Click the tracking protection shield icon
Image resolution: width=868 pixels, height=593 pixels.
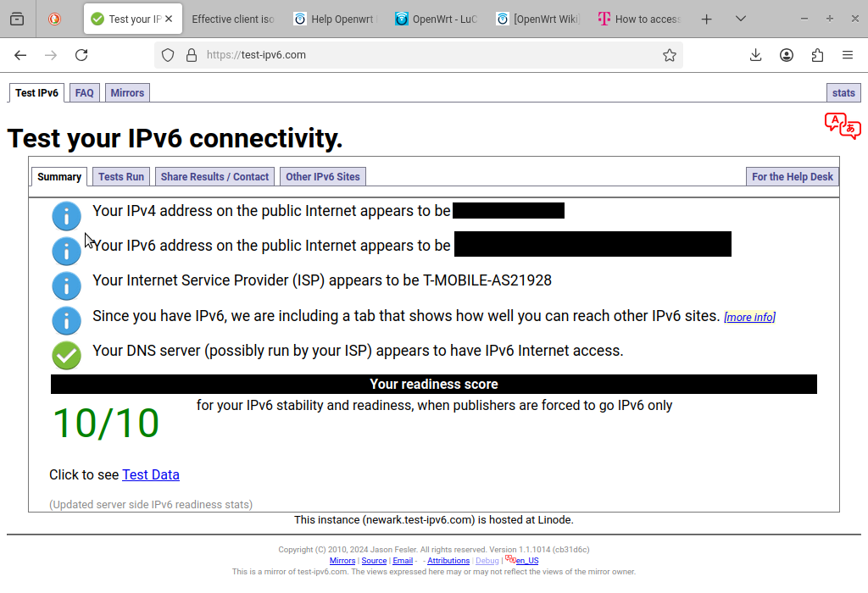168,55
